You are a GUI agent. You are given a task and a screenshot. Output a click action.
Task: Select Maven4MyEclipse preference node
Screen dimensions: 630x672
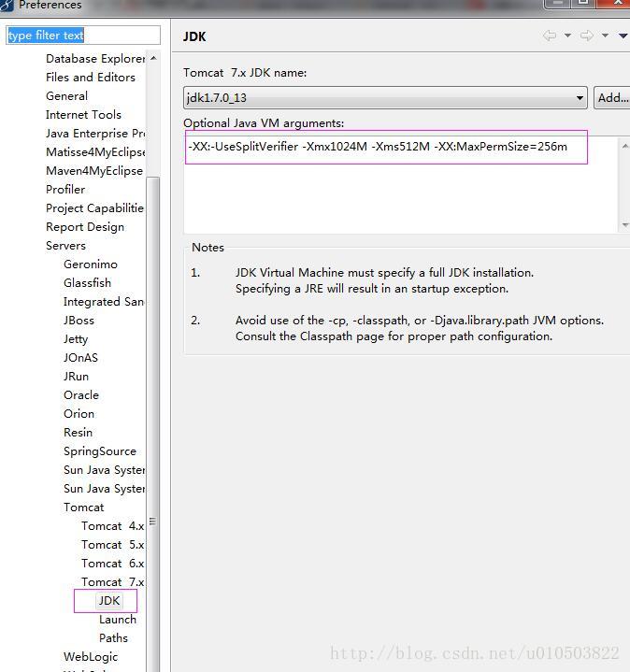(x=93, y=171)
